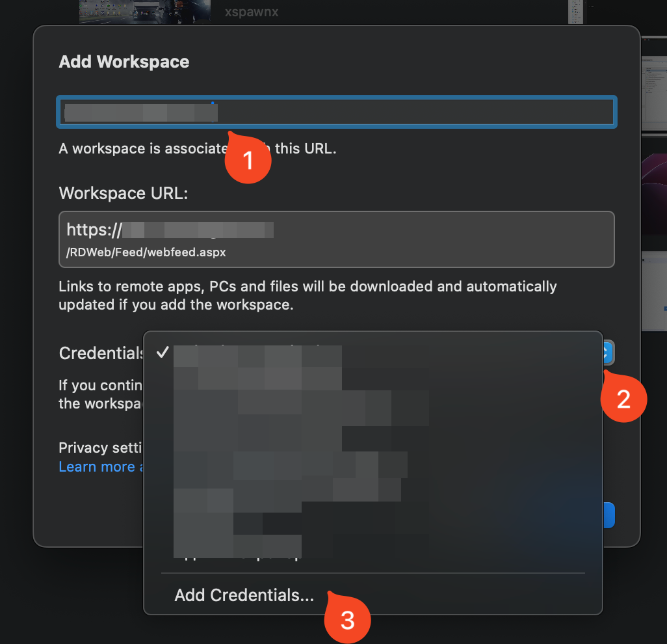Click the red annotation marker numbered 2

coord(623,398)
